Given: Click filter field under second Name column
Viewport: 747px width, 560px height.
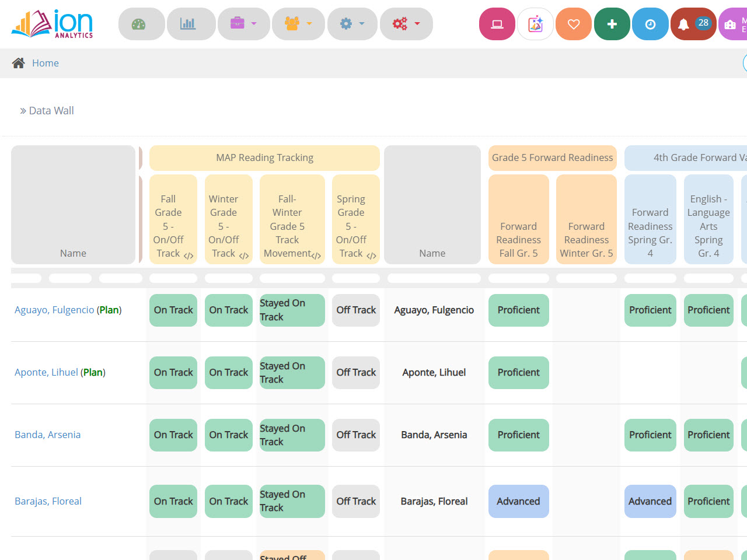Looking at the screenshot, I should point(434,278).
